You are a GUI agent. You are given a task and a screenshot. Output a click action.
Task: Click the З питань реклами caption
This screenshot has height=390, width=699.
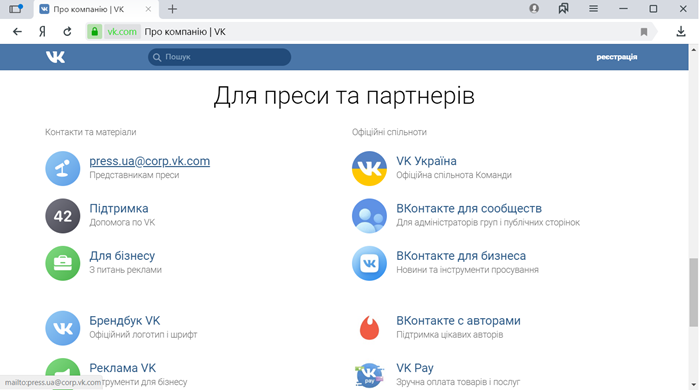(x=125, y=270)
